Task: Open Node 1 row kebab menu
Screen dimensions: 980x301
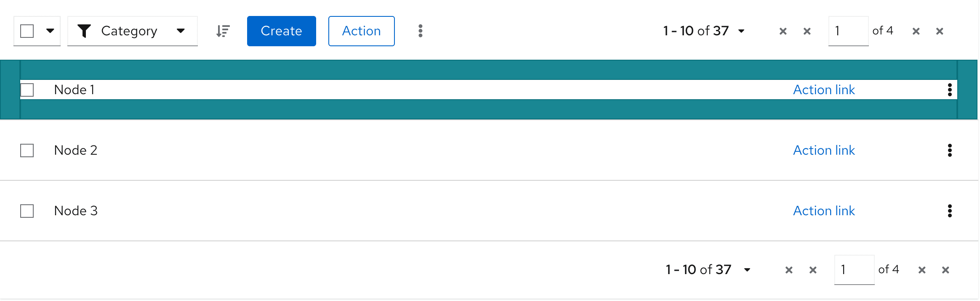Action: pos(950,90)
